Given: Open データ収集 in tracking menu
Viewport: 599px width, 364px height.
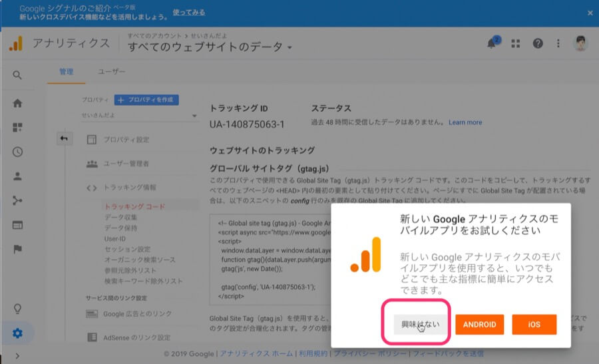Looking at the screenshot, I should [x=120, y=218].
